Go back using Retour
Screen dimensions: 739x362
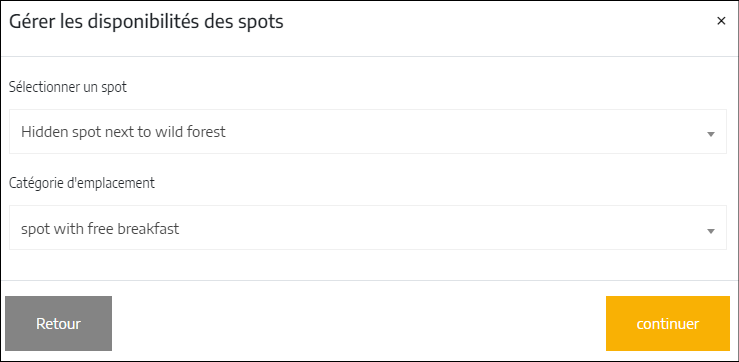pos(58,323)
